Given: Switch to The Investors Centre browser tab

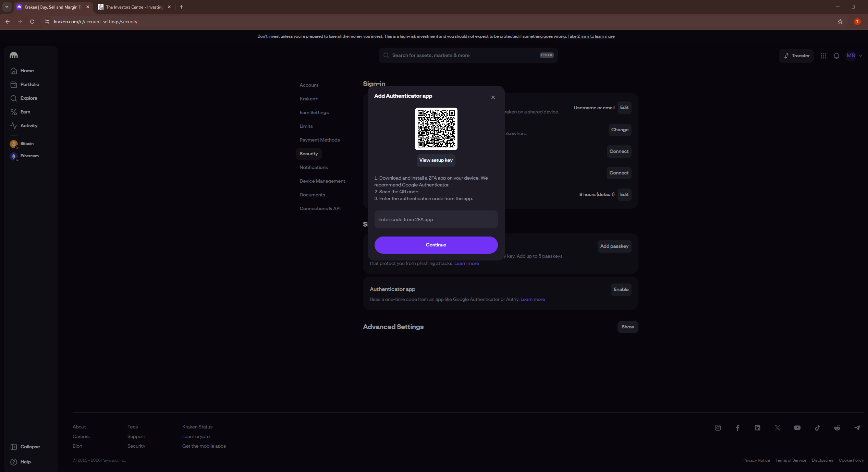Looking at the screenshot, I should tap(134, 7).
